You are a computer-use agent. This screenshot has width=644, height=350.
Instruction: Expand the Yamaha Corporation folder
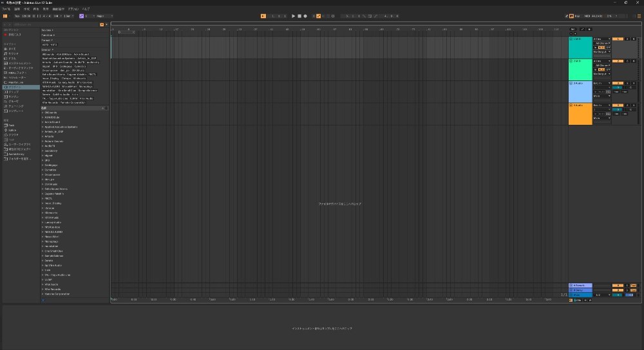(43, 294)
